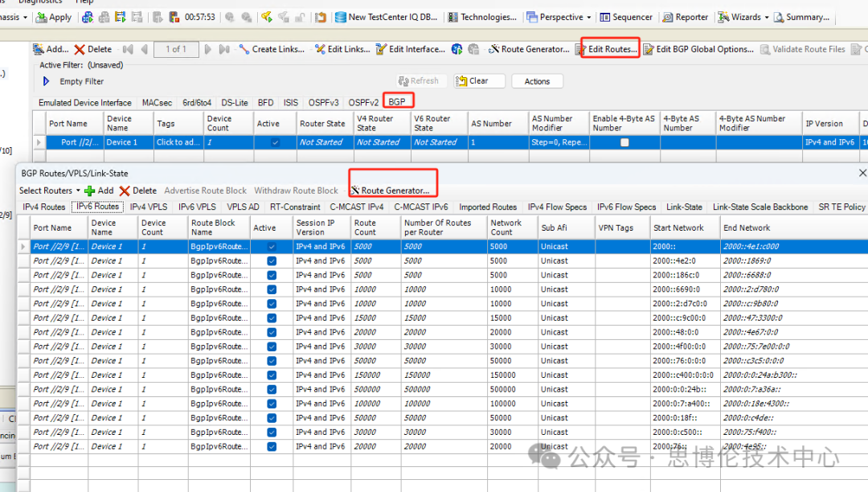868x492 pixels.
Task: Open Edit BGP Global Options
Action: (698, 49)
